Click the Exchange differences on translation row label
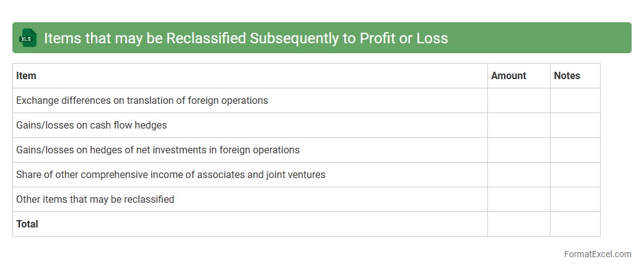The height and width of the screenshot is (272, 644). point(142,100)
